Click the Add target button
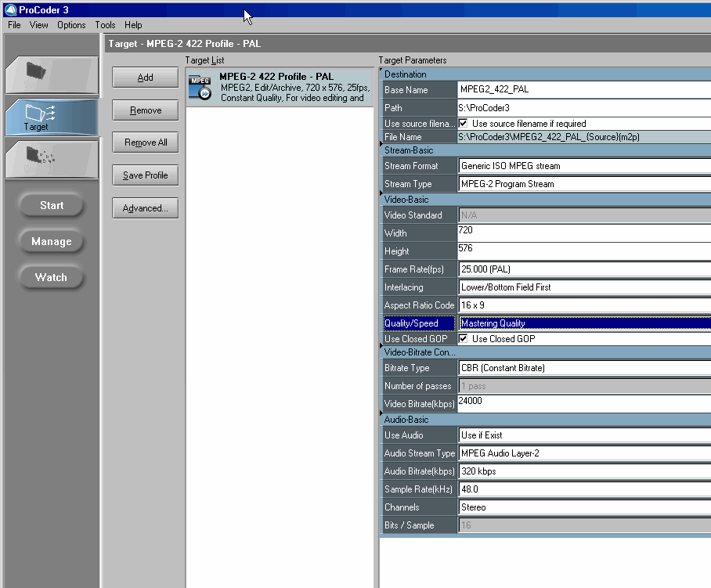711x588 pixels. [x=145, y=78]
